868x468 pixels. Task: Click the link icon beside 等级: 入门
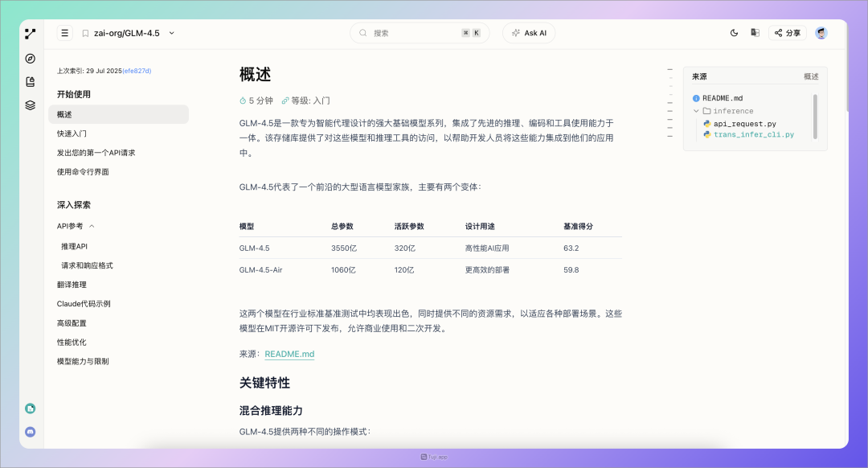285,101
